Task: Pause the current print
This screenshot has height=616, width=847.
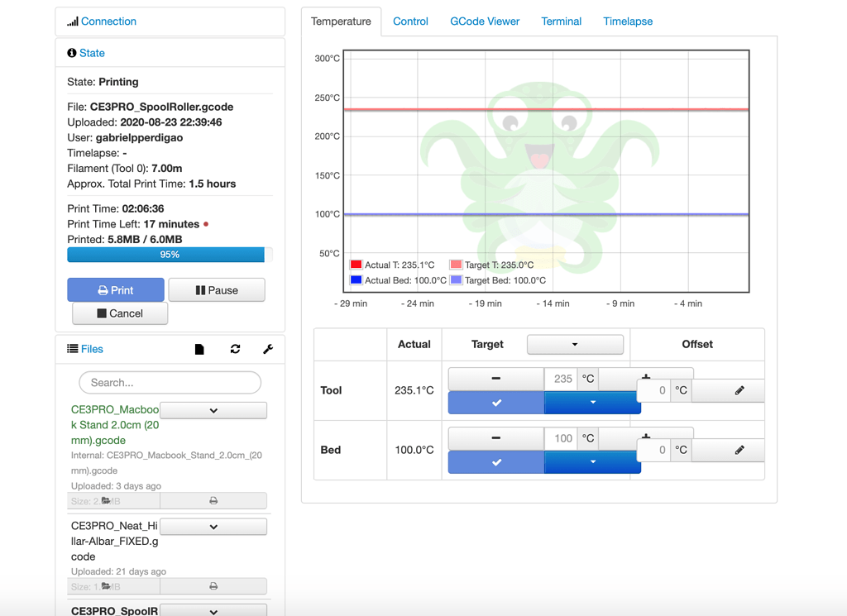Action: coord(217,289)
